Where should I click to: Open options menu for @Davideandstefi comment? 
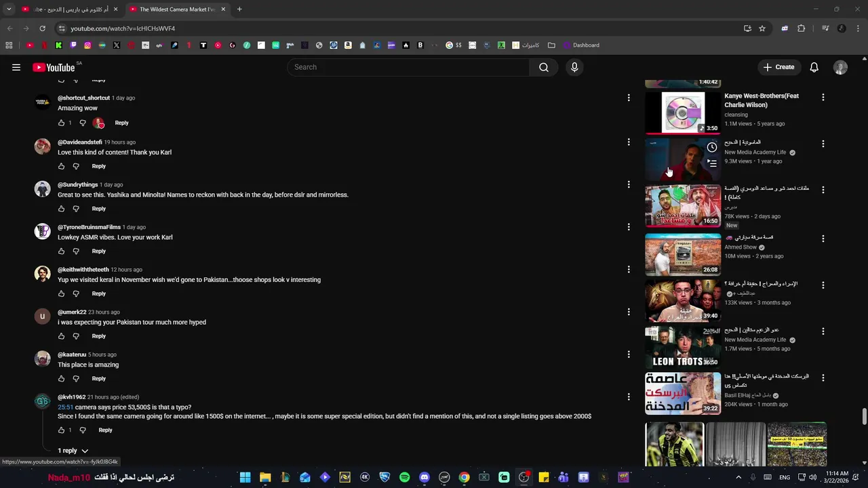(629, 142)
